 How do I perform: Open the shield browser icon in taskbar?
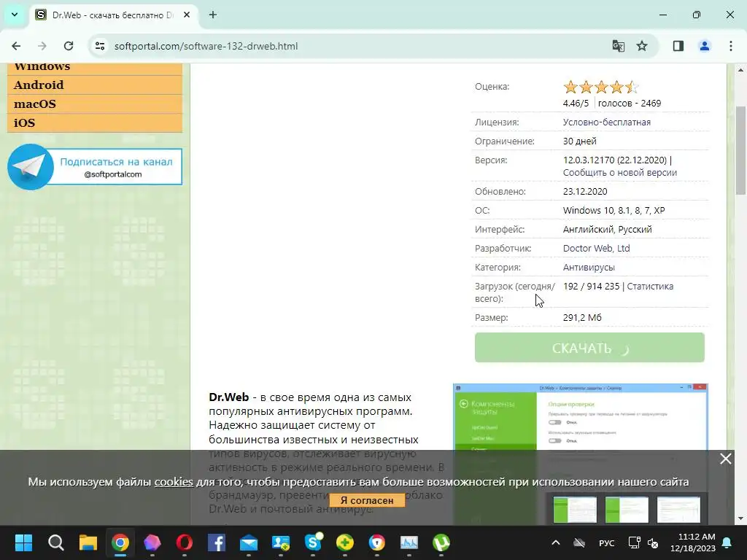377,542
